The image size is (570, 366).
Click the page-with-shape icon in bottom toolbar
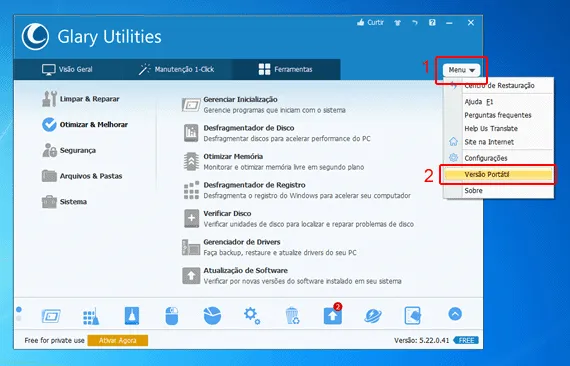pos(413,315)
